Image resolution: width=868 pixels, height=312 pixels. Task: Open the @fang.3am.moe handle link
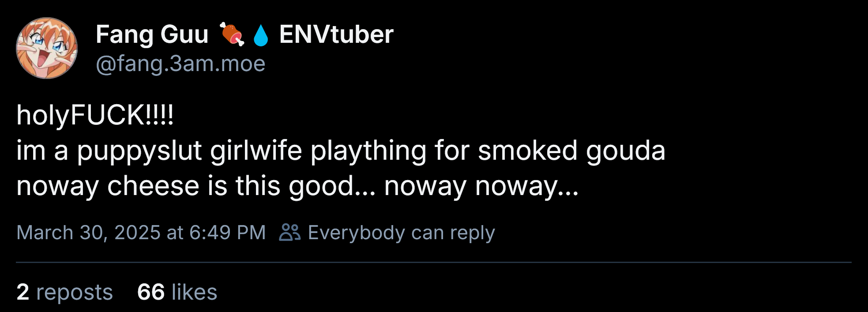click(x=180, y=64)
